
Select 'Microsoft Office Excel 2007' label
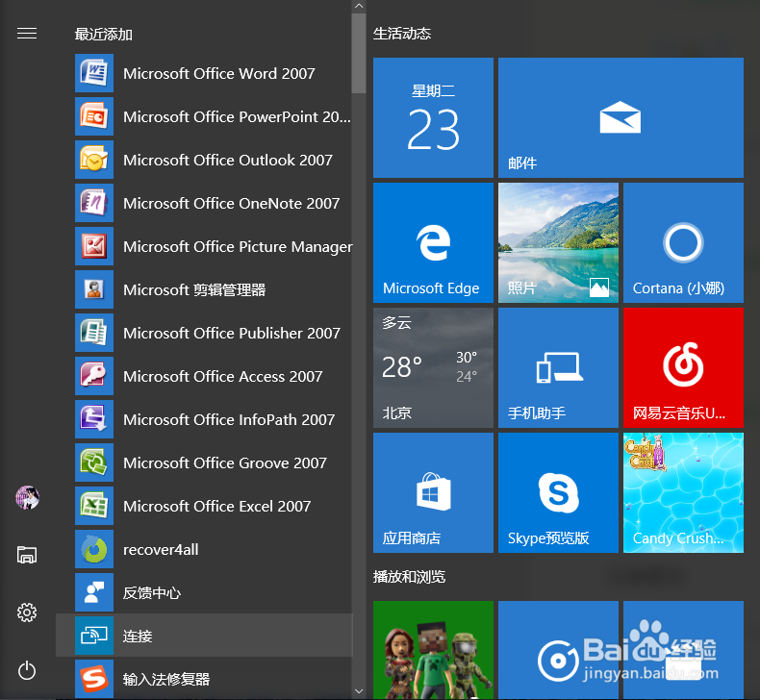coord(216,506)
